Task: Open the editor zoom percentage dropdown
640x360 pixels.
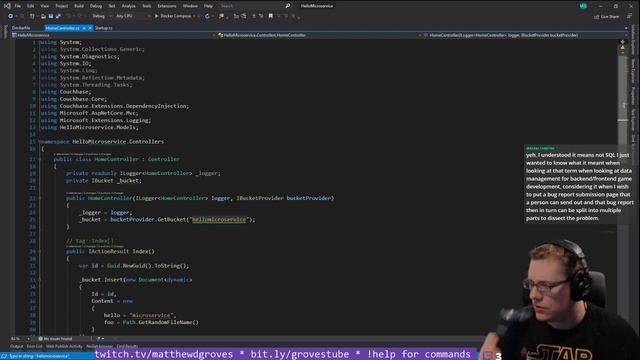Action: pyautogui.click(x=20, y=339)
